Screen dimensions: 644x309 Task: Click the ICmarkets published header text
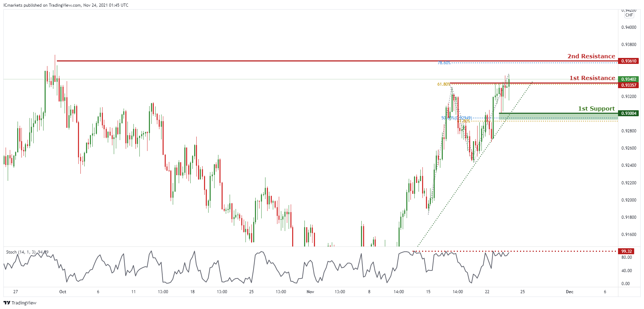click(x=66, y=5)
